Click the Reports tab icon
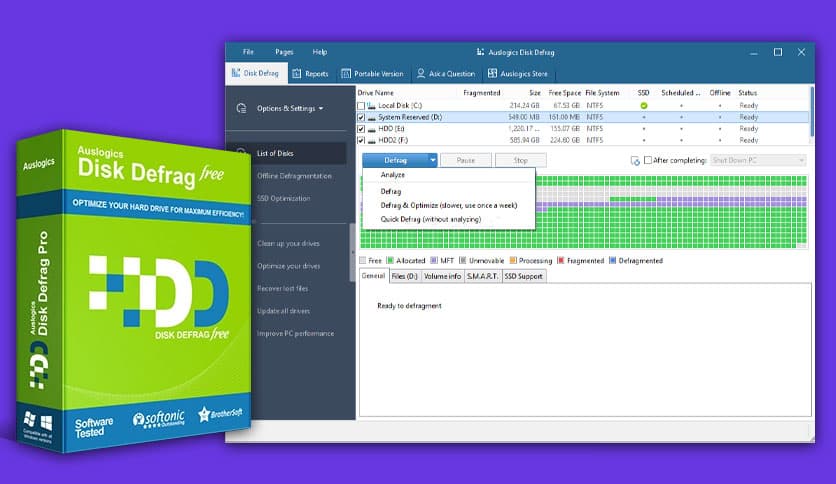Viewport: 836px width, 484px height. [297, 74]
